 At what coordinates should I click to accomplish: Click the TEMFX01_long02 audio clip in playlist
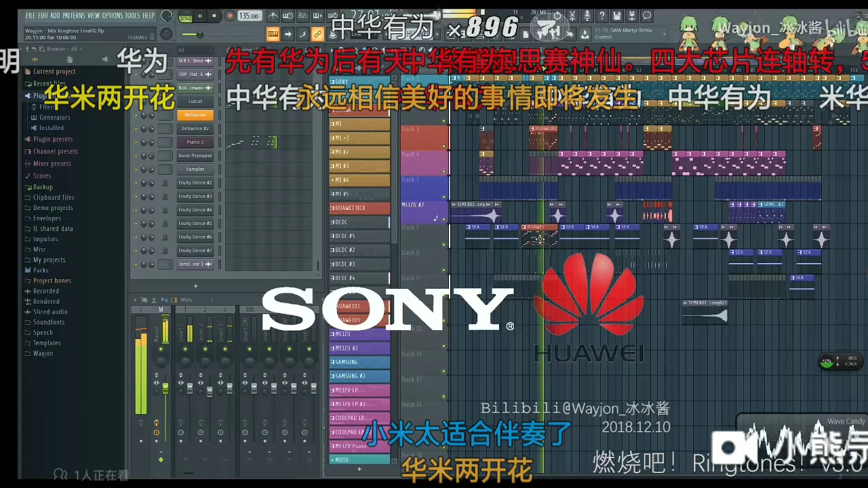pyautogui.click(x=705, y=311)
